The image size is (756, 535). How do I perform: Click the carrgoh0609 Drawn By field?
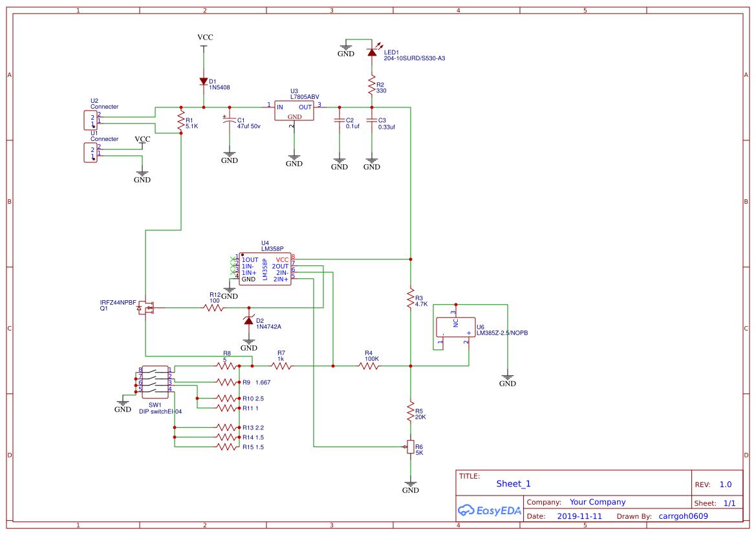[x=682, y=516]
